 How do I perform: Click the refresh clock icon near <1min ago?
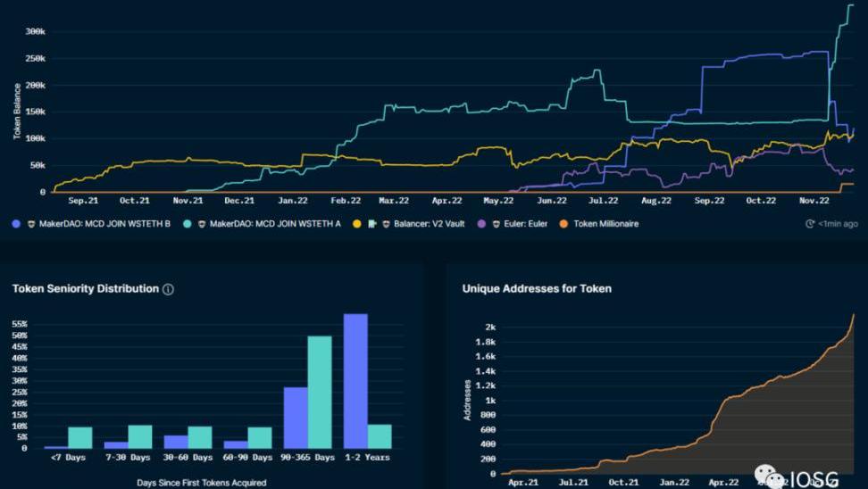tap(810, 224)
